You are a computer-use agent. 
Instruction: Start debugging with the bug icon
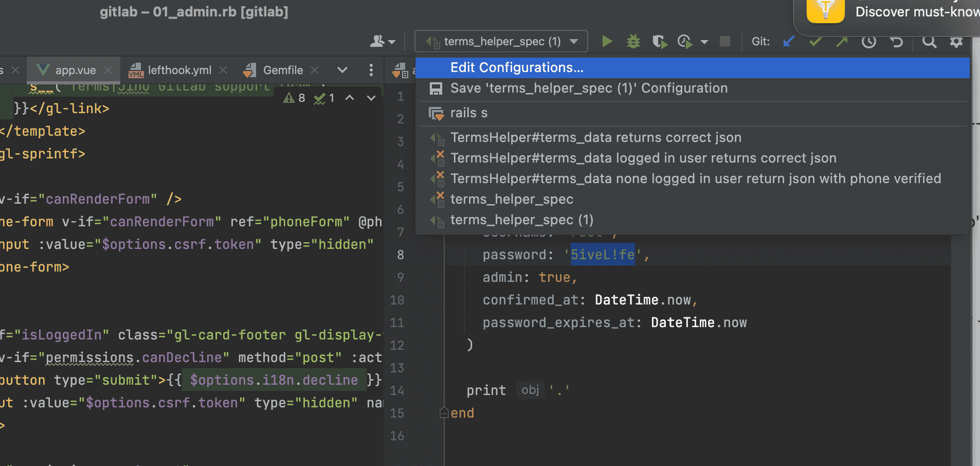(633, 42)
